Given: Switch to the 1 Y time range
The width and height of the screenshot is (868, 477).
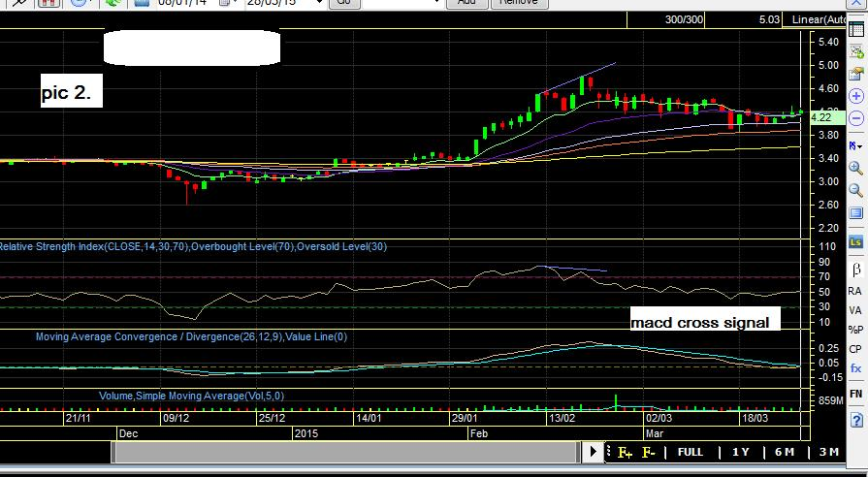Looking at the screenshot, I should click(x=740, y=452).
